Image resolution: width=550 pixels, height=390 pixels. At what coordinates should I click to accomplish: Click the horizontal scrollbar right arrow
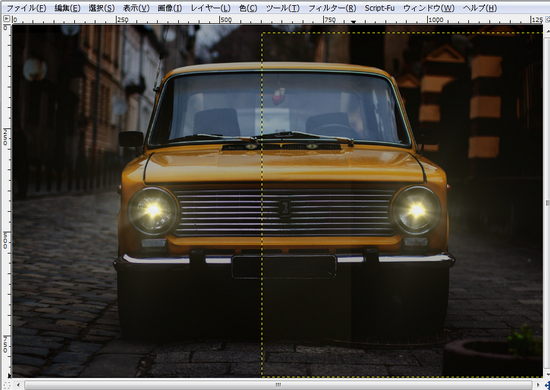538,385
